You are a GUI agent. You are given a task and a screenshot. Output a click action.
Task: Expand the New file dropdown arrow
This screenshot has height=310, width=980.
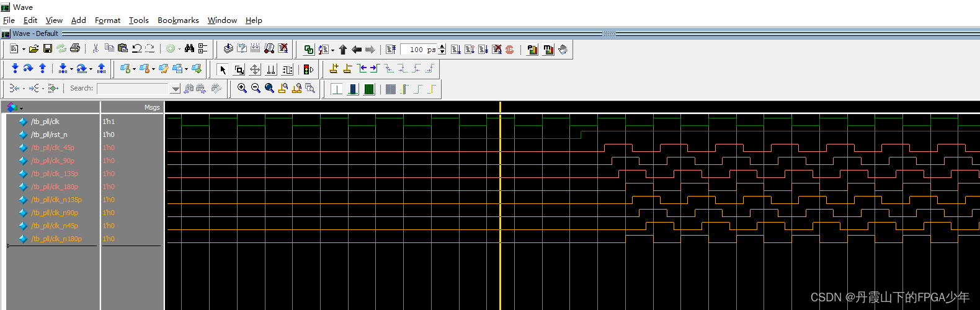[x=24, y=49]
